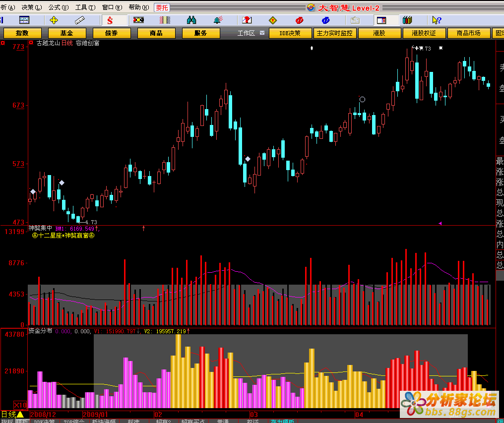Click the red gear icon at chart's far-left corner
Image resolution: width=504 pixels, height=423 pixels.
(2, 43)
